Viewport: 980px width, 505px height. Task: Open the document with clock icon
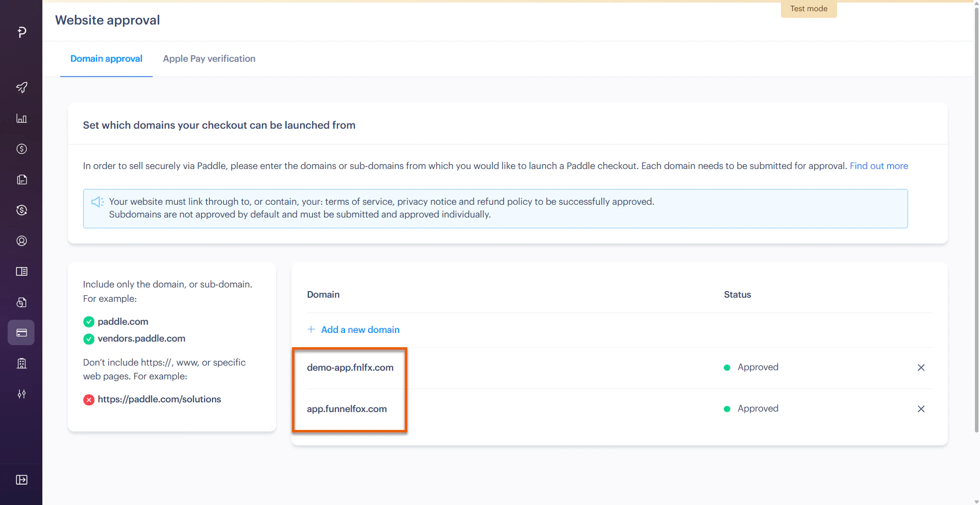pyautogui.click(x=21, y=302)
